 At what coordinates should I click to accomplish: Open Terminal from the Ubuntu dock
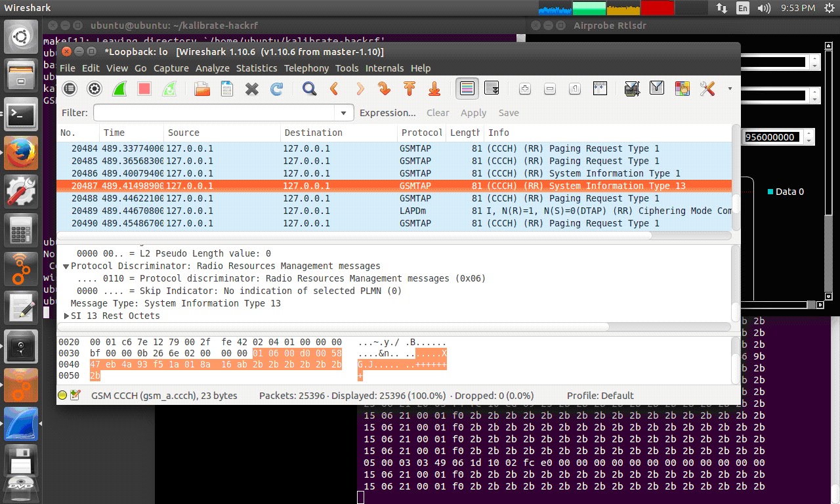(x=21, y=115)
